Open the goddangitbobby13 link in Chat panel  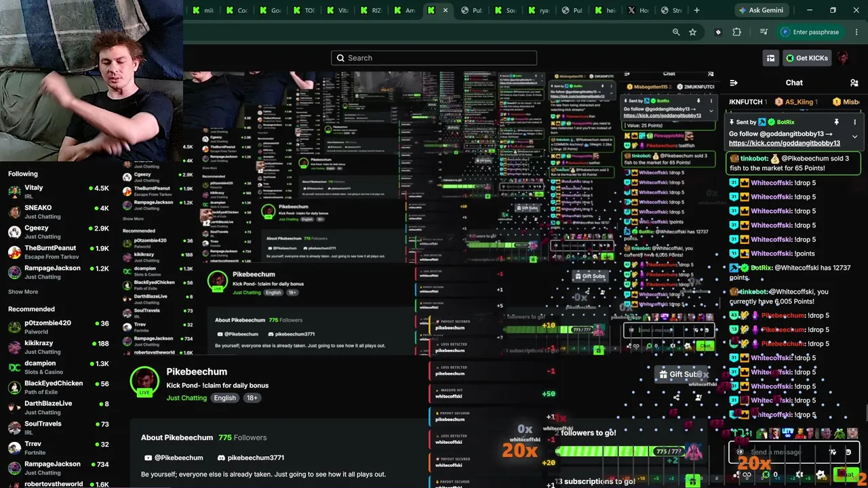(x=785, y=143)
